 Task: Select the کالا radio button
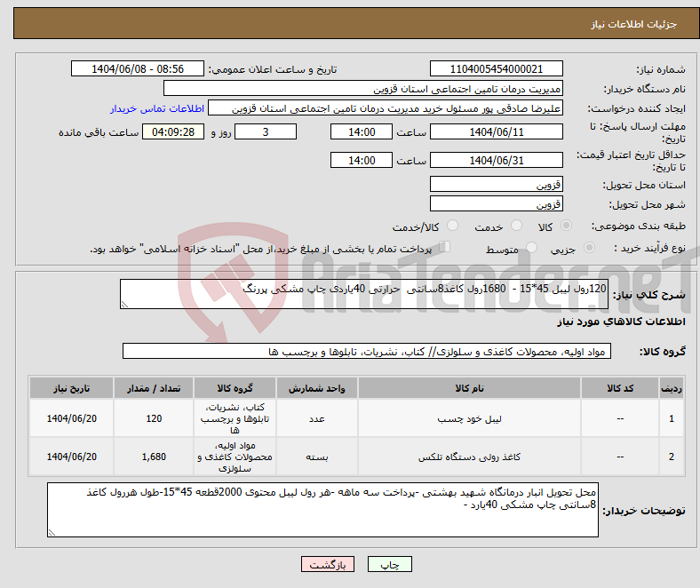[x=567, y=226]
